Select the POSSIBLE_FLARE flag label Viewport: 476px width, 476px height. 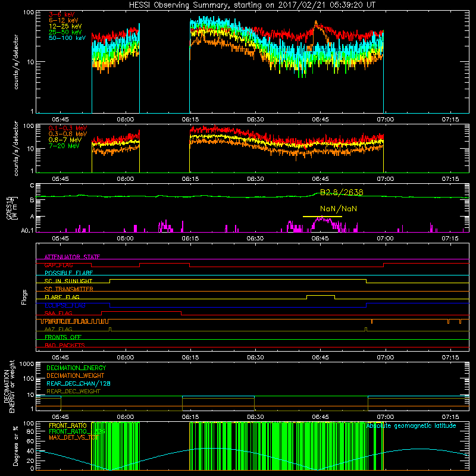[68, 273]
